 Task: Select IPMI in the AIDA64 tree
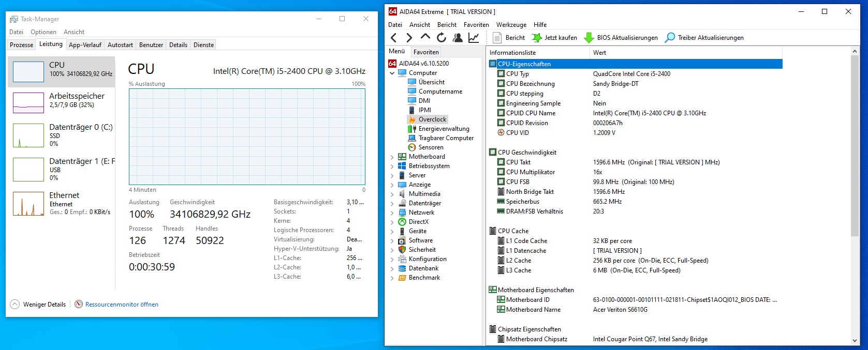420,110
